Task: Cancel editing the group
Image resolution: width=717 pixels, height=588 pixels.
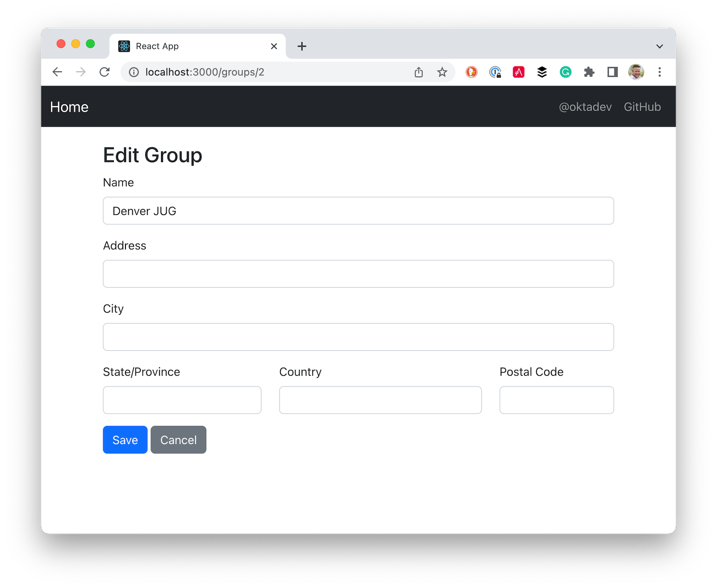Action: pos(178,440)
